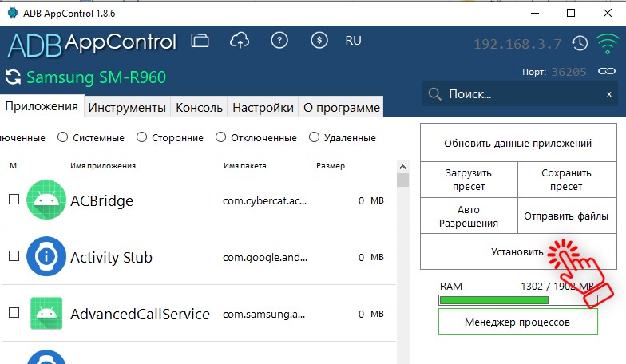Open the Настройки tab
Image resolution: width=626 pixels, height=364 pixels.
tap(263, 107)
